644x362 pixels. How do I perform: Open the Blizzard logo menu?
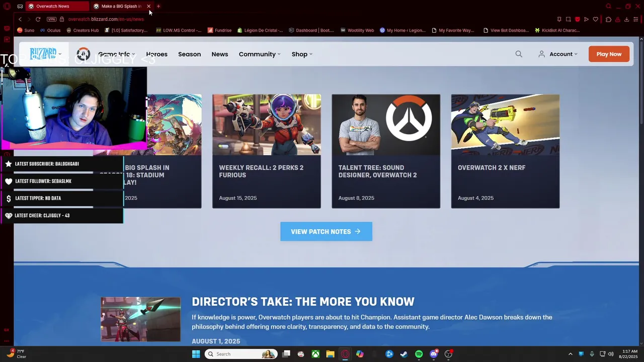point(45,54)
